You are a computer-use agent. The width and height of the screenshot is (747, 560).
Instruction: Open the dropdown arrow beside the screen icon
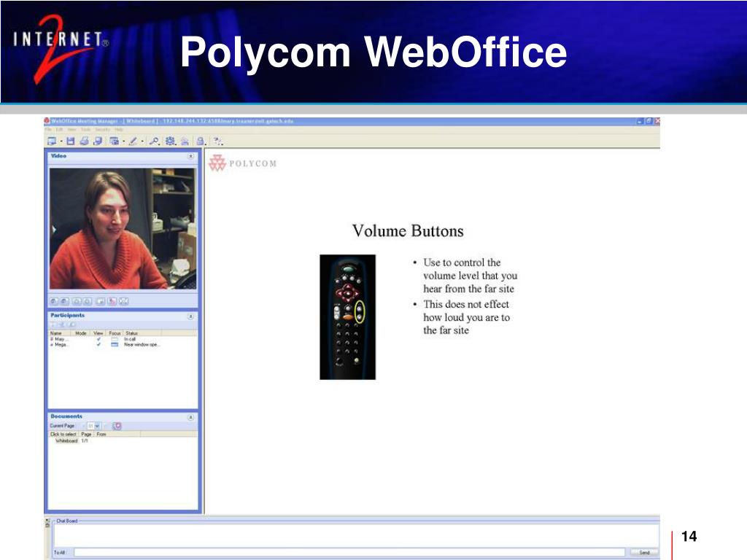tap(61, 141)
